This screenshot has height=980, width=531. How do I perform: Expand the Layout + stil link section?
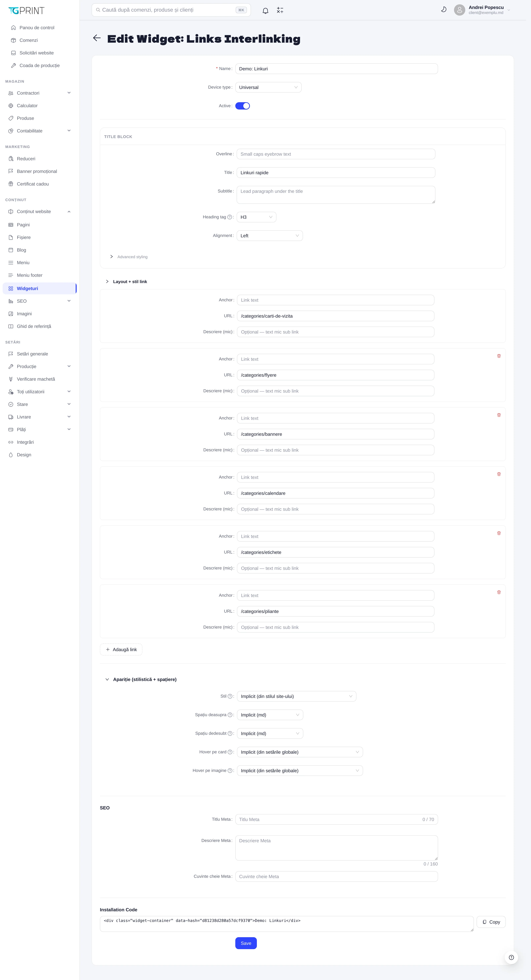point(126,282)
